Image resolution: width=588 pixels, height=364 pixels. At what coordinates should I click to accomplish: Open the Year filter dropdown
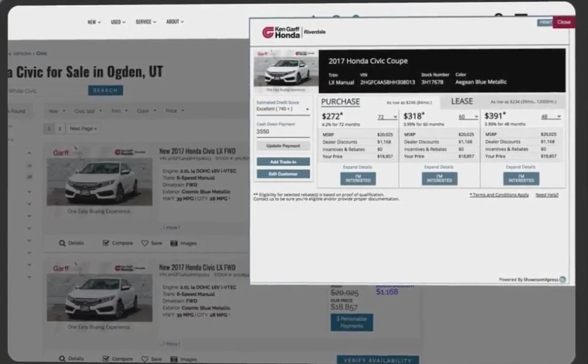57,111
